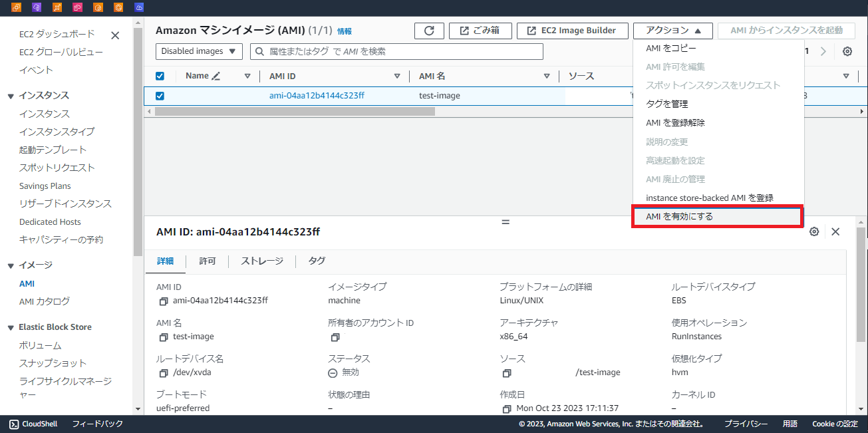Toggle the select-all checkbox in table header
Image resolution: width=868 pixels, height=433 pixels.
[x=160, y=76]
